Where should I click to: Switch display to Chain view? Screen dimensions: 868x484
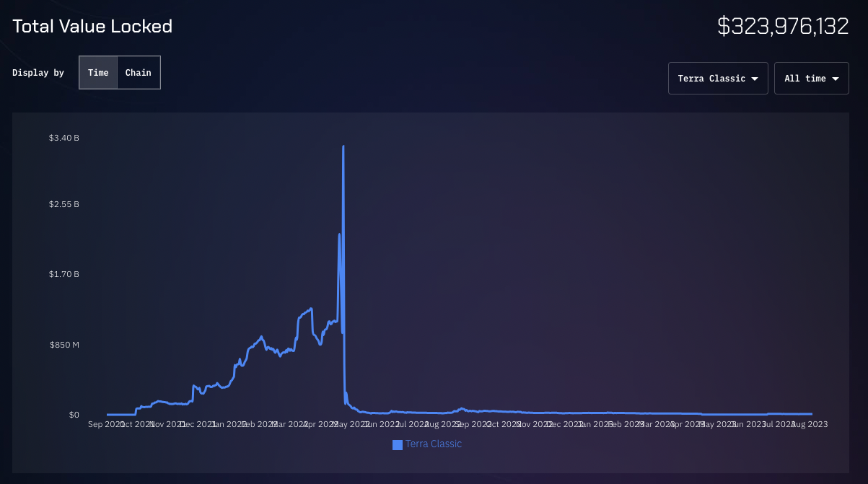[139, 73]
